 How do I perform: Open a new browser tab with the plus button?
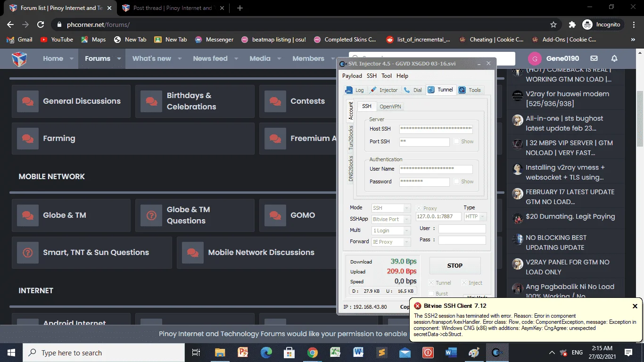(240, 8)
